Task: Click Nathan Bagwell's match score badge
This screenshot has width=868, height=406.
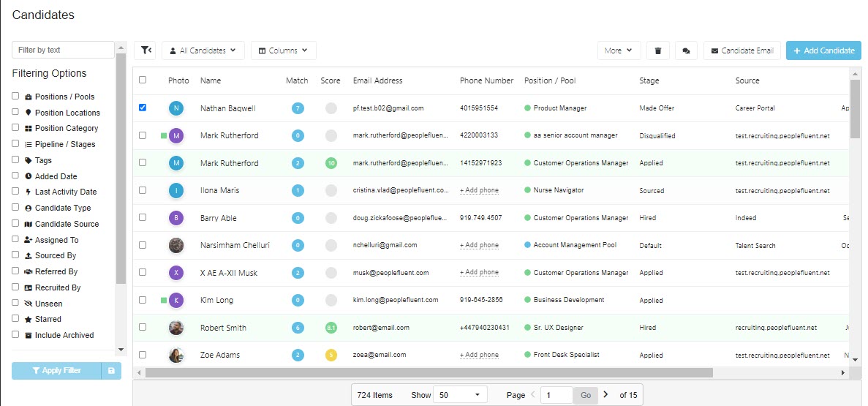Action: [x=298, y=108]
